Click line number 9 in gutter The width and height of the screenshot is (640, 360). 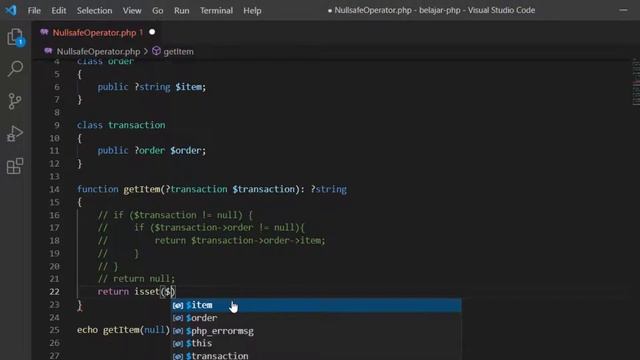point(57,125)
